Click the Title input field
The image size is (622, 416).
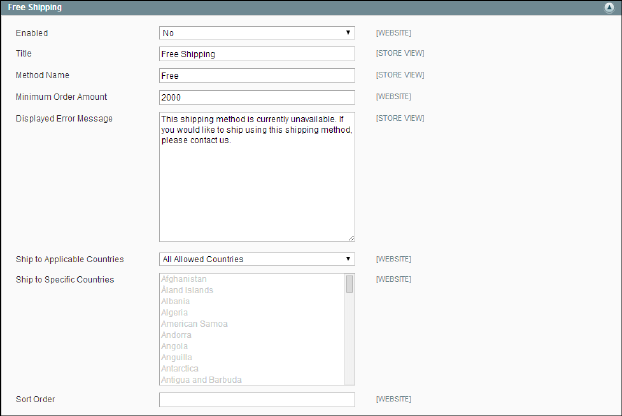[x=257, y=54]
